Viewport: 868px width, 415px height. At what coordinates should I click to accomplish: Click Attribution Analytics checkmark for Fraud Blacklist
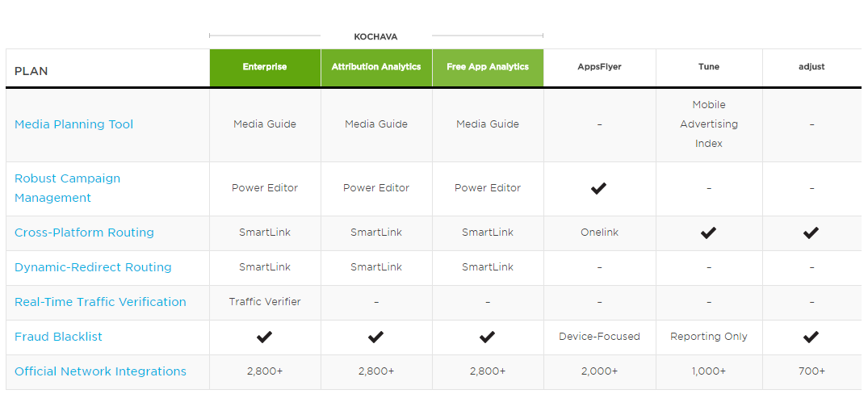[x=375, y=337]
